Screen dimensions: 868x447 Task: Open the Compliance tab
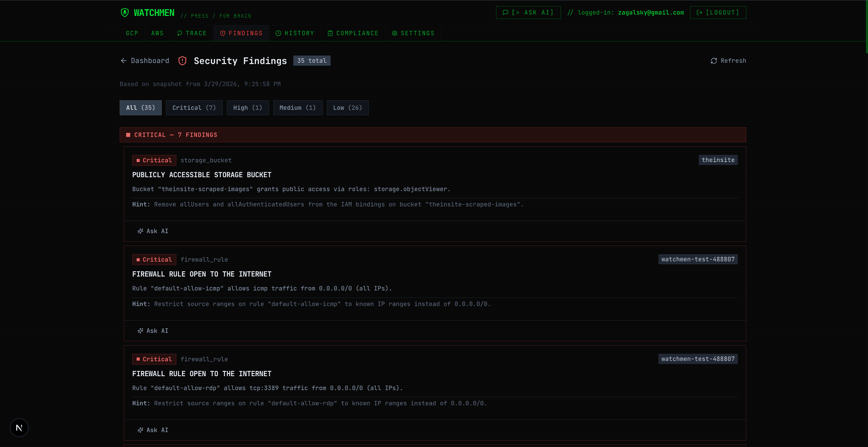353,33
